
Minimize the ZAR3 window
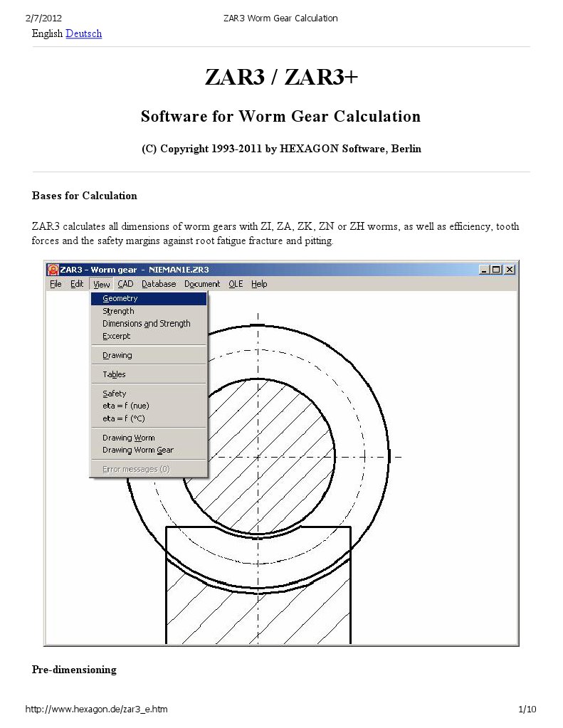tap(485, 270)
